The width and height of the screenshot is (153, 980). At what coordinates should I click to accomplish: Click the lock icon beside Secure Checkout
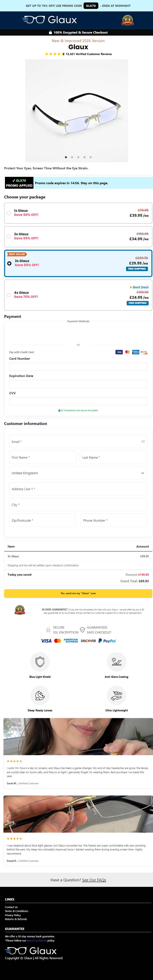coord(51,32)
